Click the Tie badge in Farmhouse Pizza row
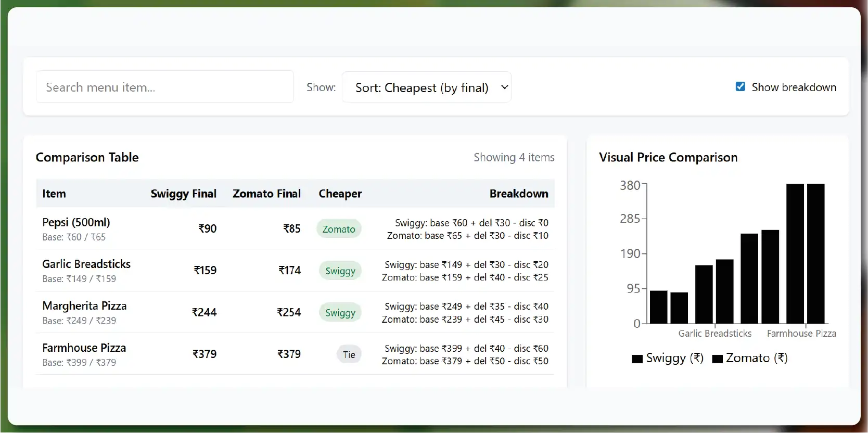The height and width of the screenshot is (433, 868). tap(349, 354)
